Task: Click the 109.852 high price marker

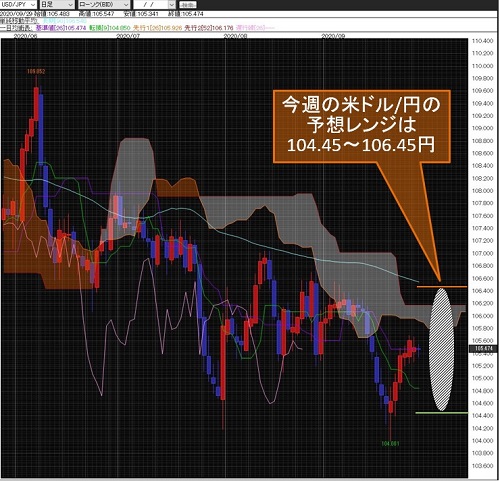Action: tap(36, 71)
